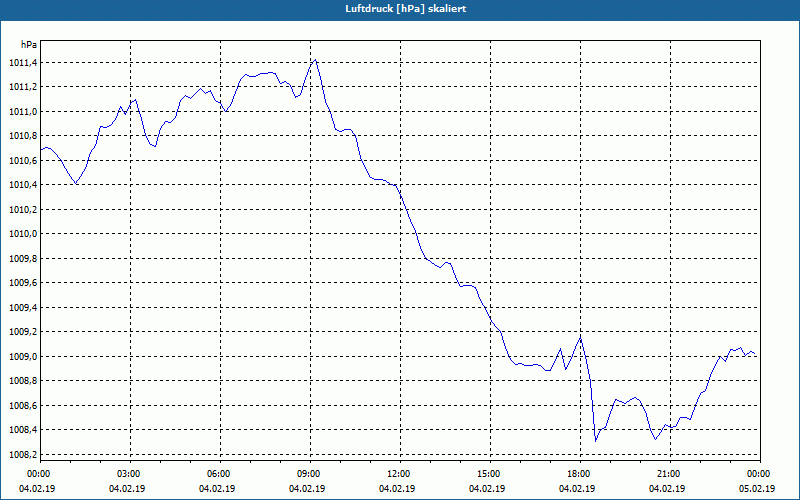Click the curve's highest peak just after 09:00
Image resolution: width=800 pixels, height=500 pixels.
[x=316, y=60]
